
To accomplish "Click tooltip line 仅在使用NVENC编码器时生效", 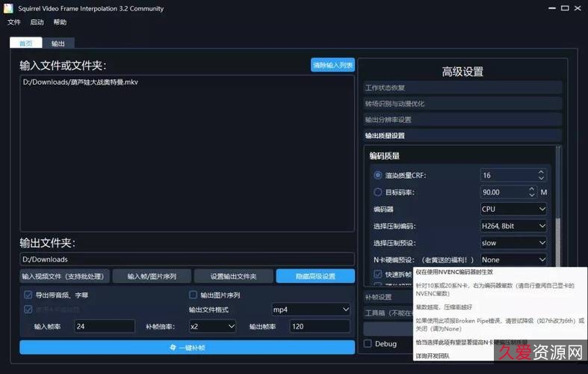I will tap(454, 272).
